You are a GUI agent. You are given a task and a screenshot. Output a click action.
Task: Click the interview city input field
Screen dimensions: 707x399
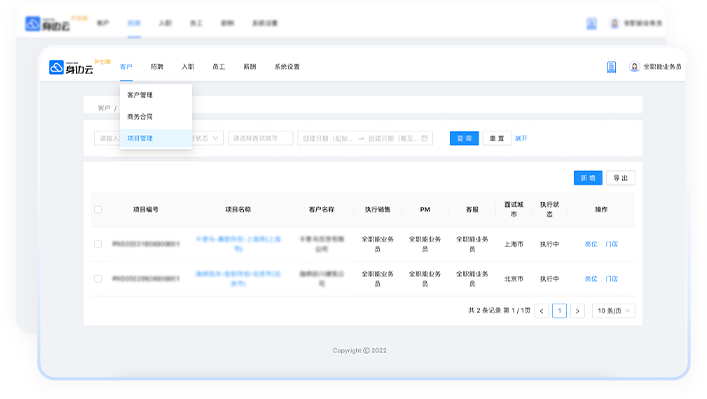point(261,138)
